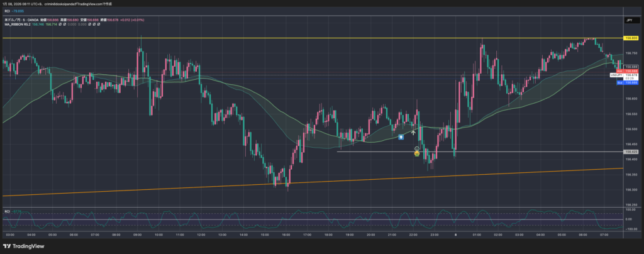Click the small circle marker above the emoji
The width and height of the screenshot is (644, 254).
[x=416, y=148]
